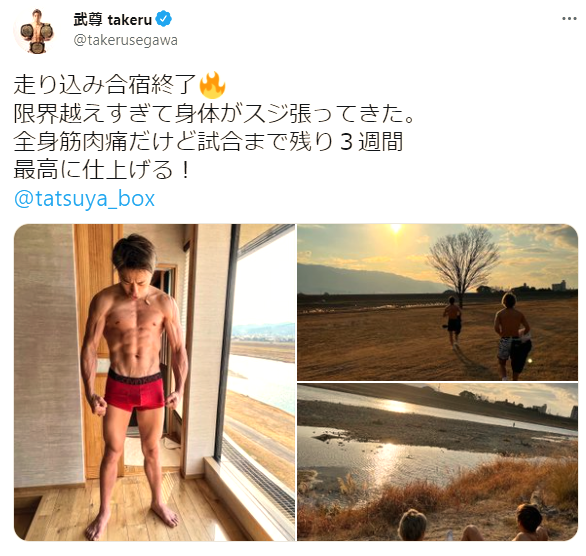Open the riverside sunset photo

pos(438,462)
